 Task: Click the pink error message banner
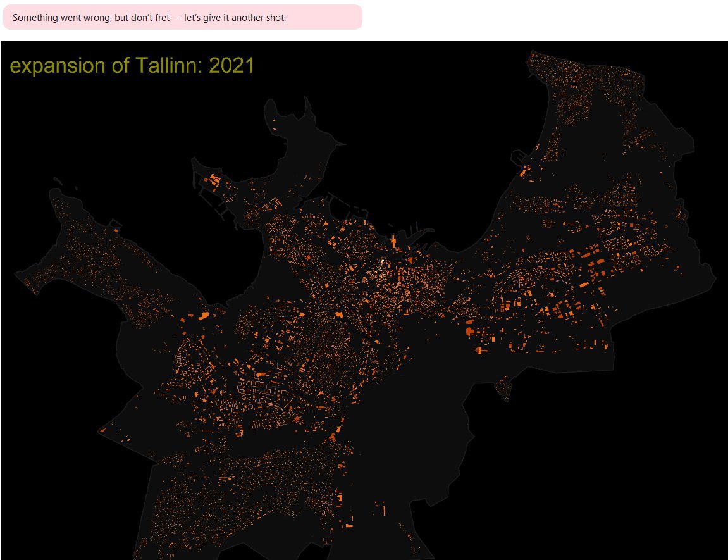coord(182,17)
